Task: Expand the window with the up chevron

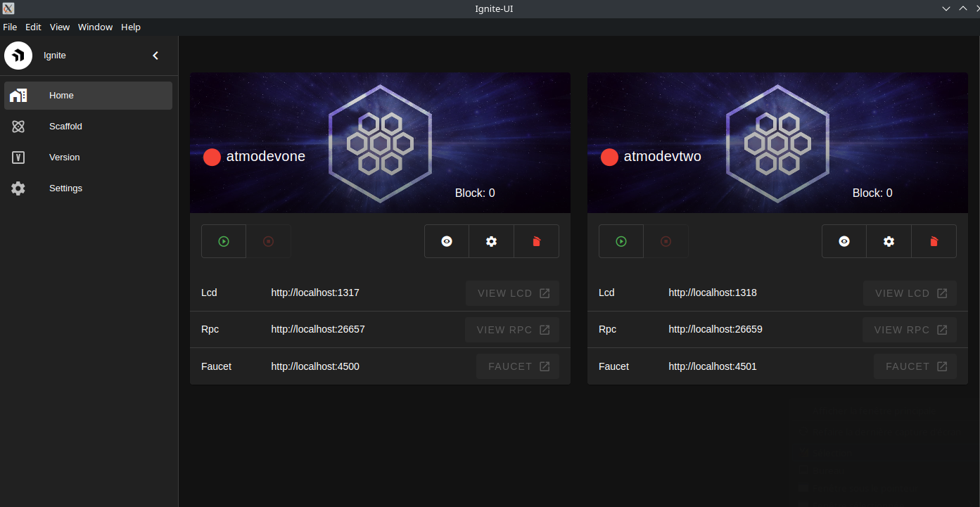Action: pos(962,8)
